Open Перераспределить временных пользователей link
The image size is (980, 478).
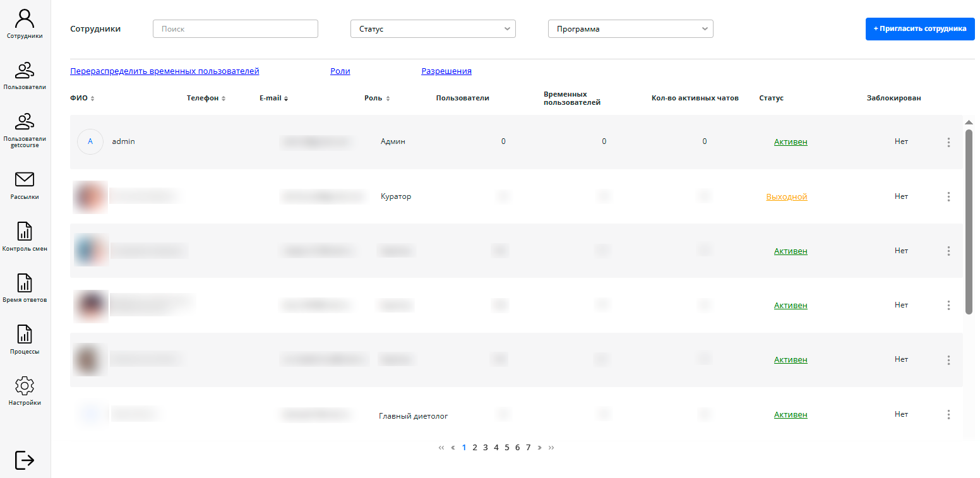pyautogui.click(x=165, y=71)
